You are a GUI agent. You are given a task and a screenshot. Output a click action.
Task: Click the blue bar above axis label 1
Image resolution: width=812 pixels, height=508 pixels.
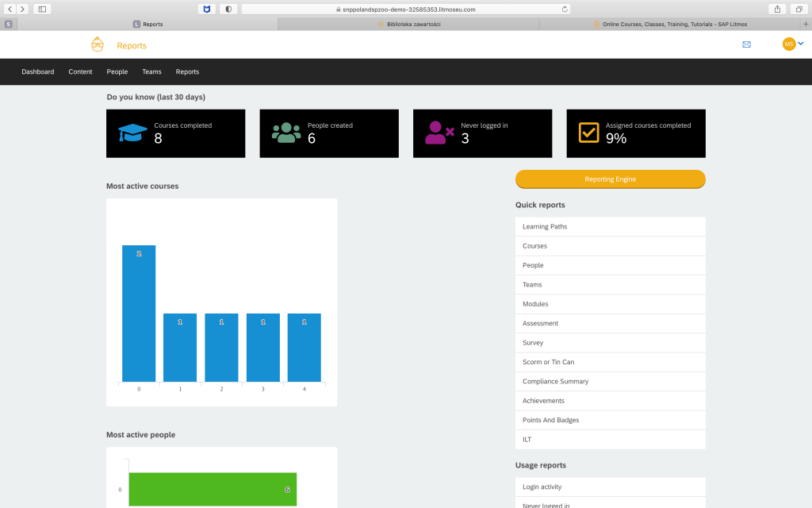[180, 348]
